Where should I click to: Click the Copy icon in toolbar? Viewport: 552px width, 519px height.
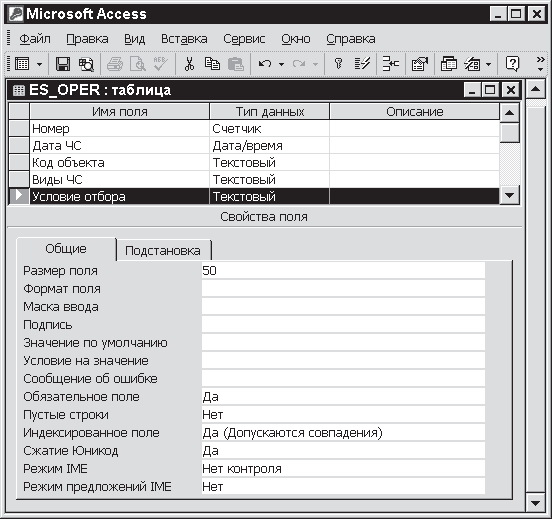point(212,64)
